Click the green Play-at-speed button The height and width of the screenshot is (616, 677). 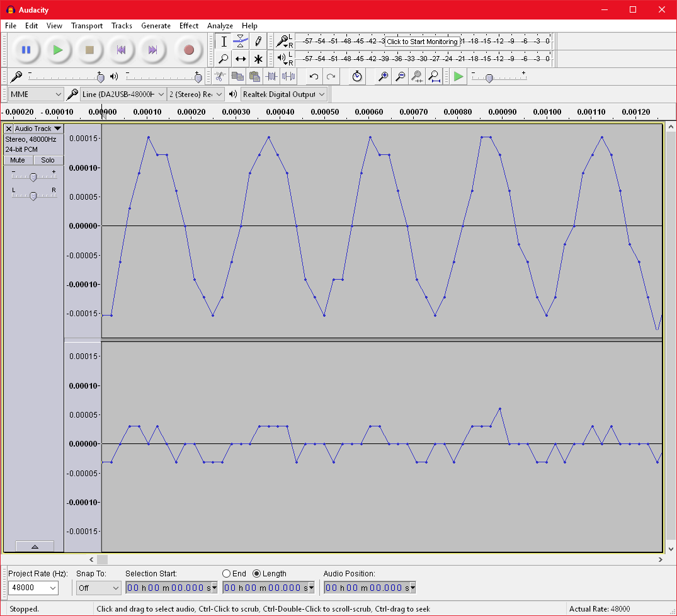pyautogui.click(x=458, y=77)
